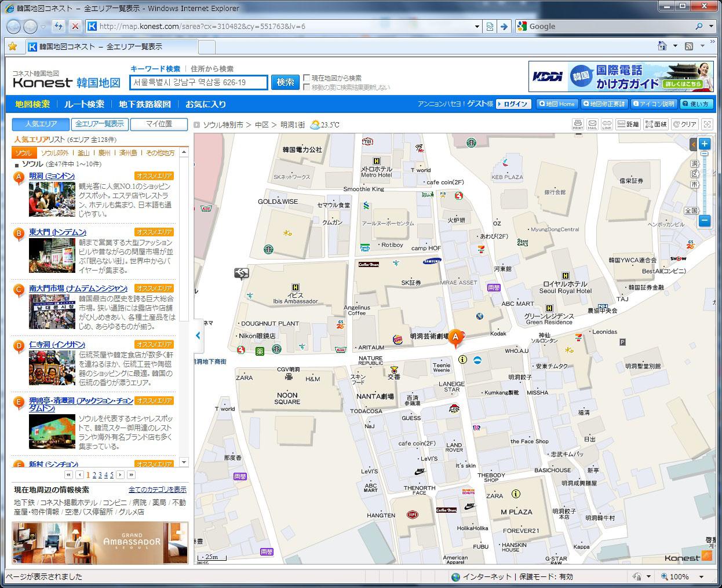Image resolution: width=722 pixels, height=588 pixels.
Task: Click the Metro Hotel H icon
Action: pyautogui.click(x=377, y=161)
